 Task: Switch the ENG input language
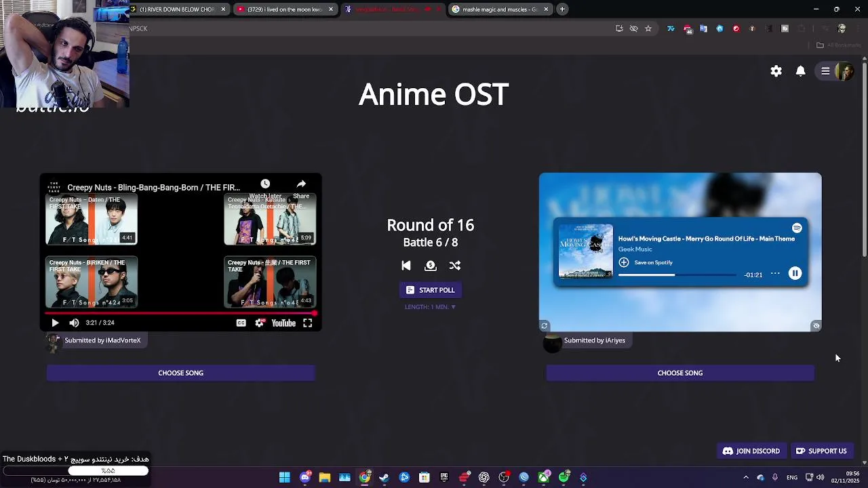pos(792,478)
